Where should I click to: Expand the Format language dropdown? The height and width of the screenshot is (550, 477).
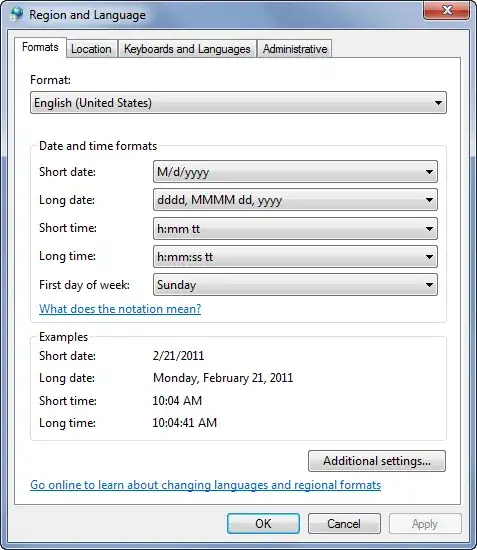(x=238, y=103)
